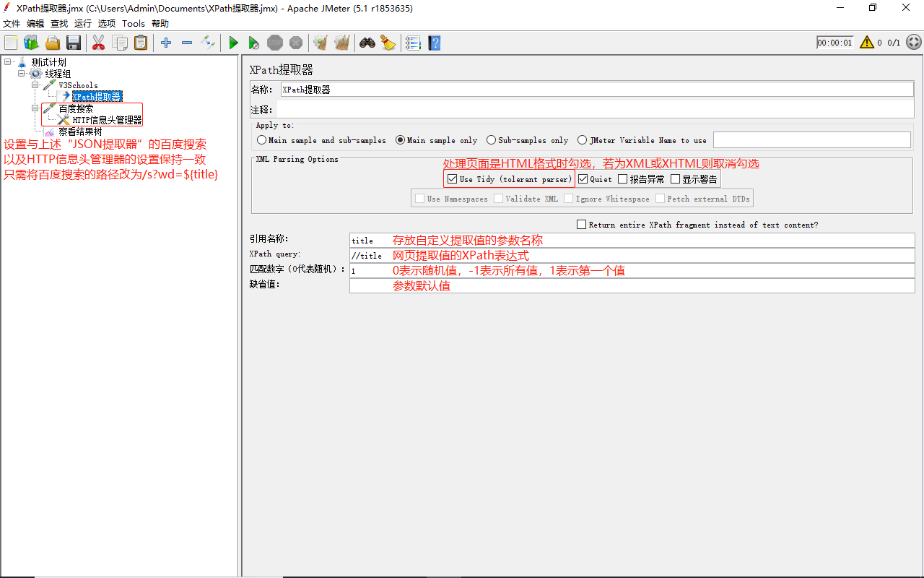Open the Tools menu
Viewport: 924px width, 578px height.
click(x=134, y=24)
